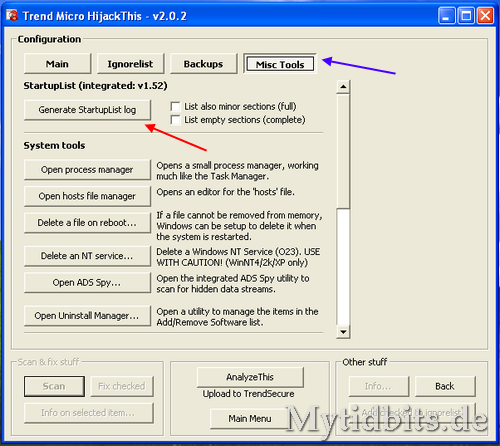This screenshot has height=446, width=500.
Task: Open process manager
Action: pos(87,170)
